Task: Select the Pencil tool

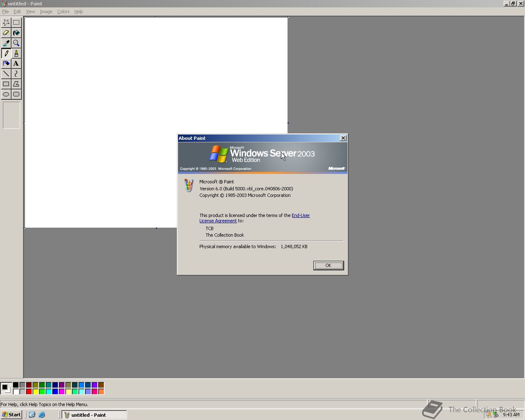Action: [6, 53]
